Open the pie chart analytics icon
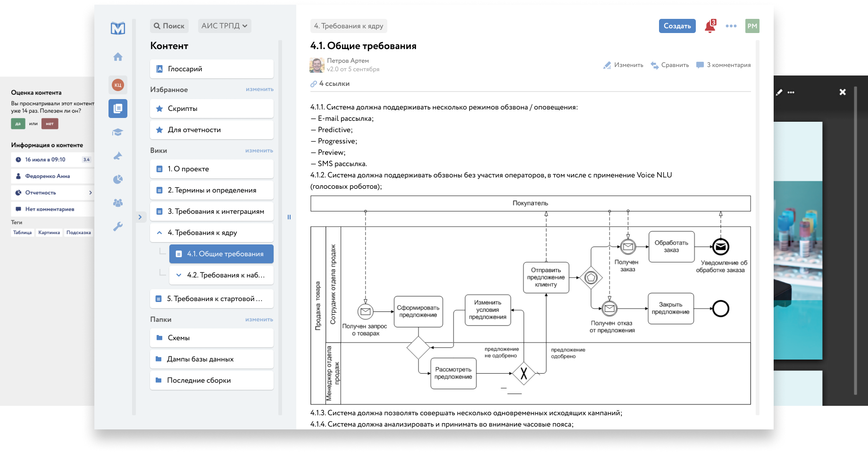 pos(117,179)
